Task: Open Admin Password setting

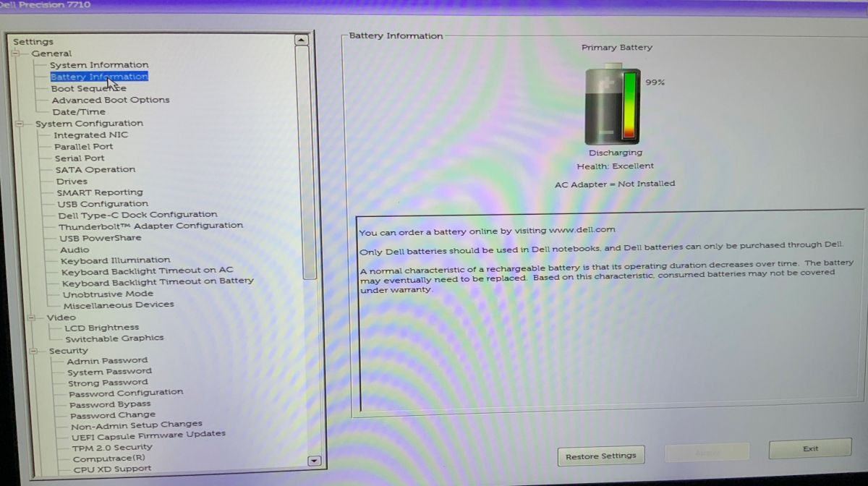Action: point(107,360)
